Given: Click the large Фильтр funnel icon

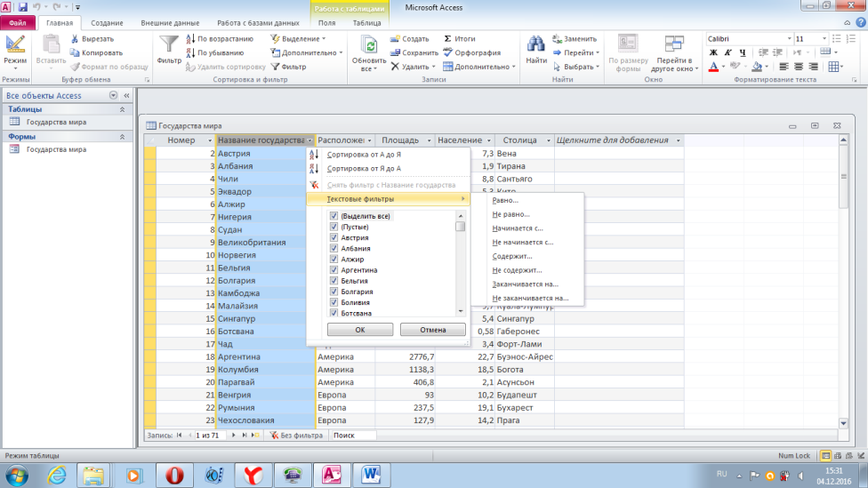Looking at the screenshot, I should 169,44.
